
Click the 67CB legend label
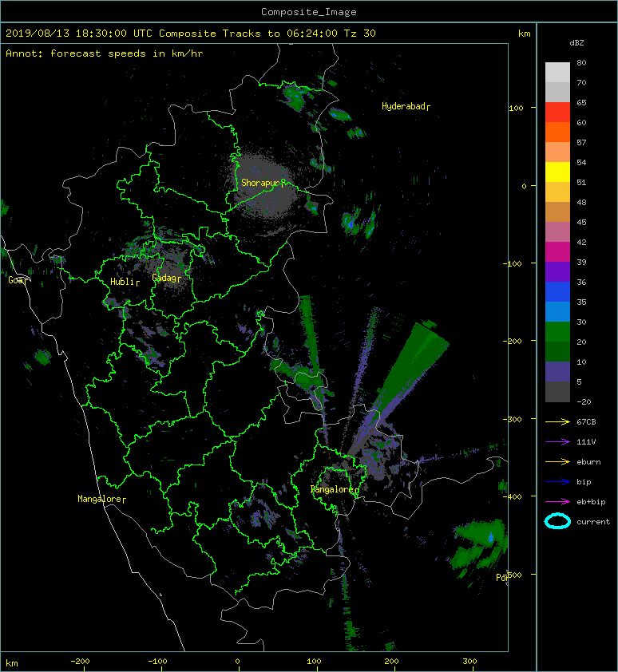[586, 421]
